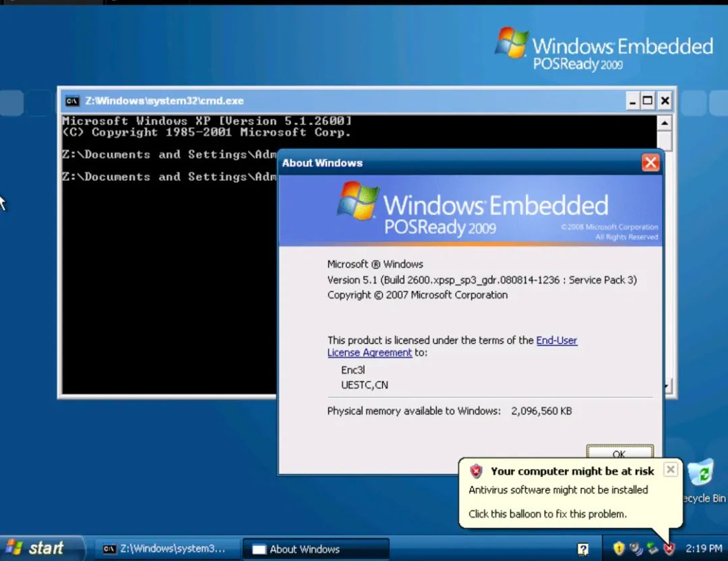Switch to the cmd.exe taskbar button
728x561 pixels.
coord(167,549)
